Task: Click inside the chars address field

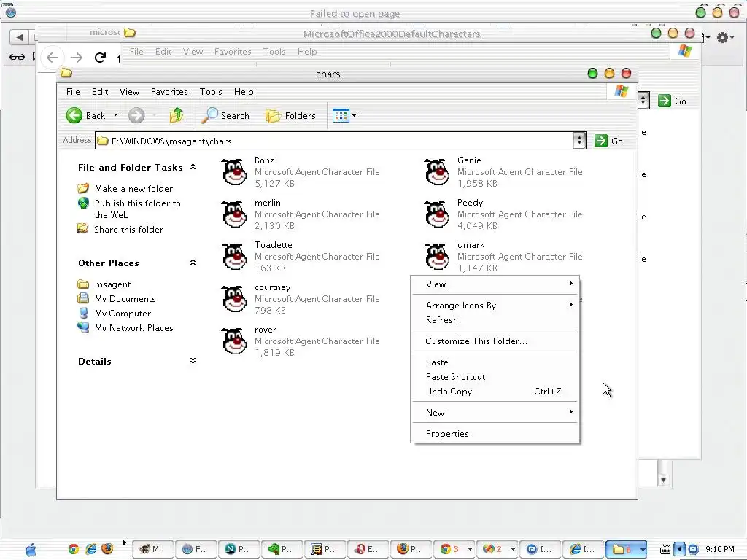Action: (333, 141)
